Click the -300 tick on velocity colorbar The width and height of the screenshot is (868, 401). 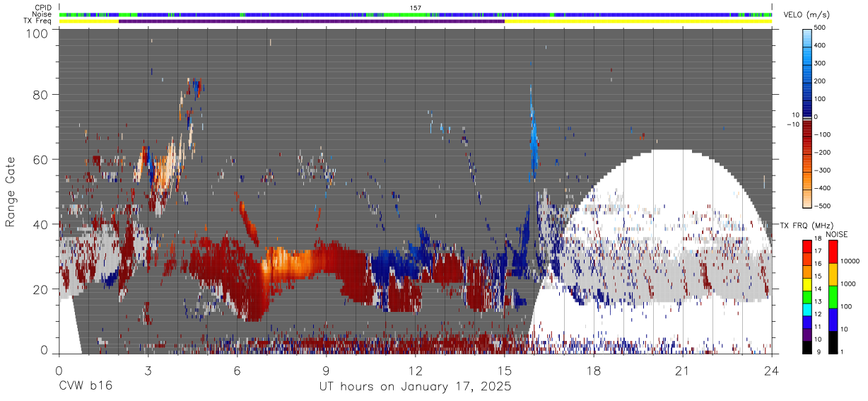click(x=822, y=170)
